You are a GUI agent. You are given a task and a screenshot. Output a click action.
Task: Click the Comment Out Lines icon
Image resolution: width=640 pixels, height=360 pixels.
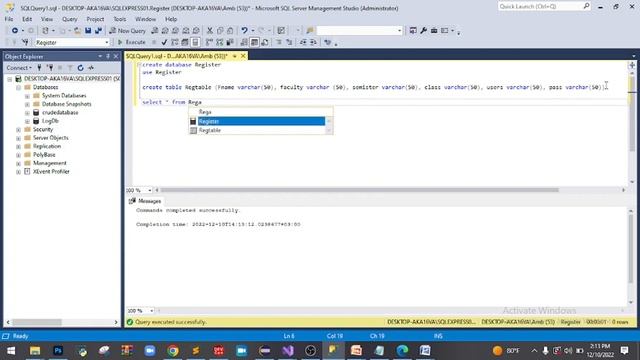pyautogui.click(x=279, y=42)
